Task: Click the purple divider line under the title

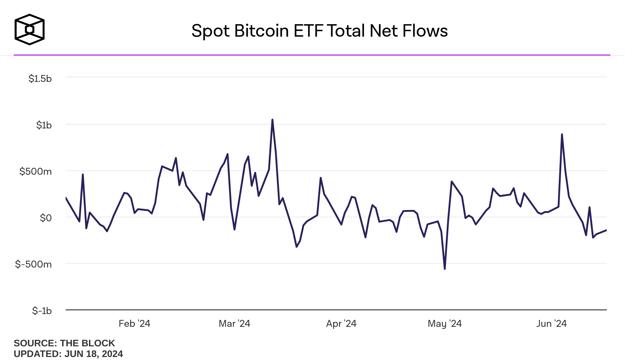Action: [x=312, y=55]
